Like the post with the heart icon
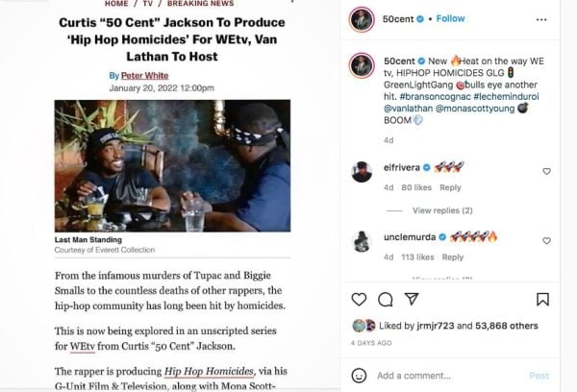577x392 pixels. pos(359,300)
